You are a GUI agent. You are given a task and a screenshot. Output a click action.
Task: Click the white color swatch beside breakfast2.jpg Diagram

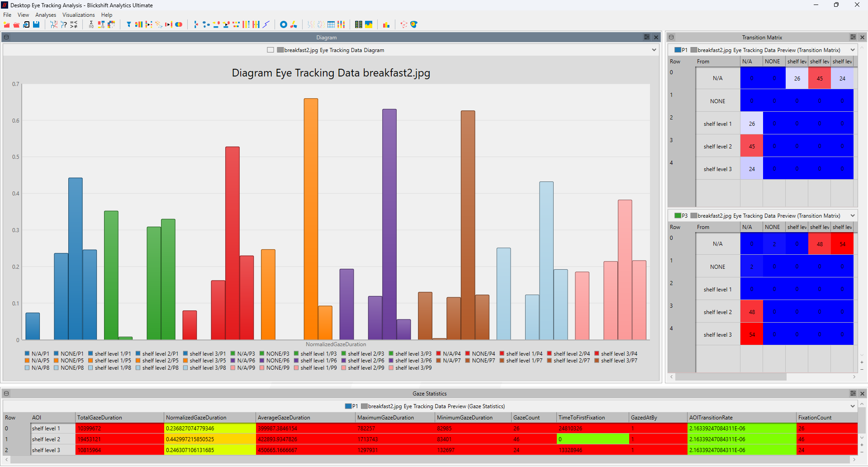[x=270, y=50]
